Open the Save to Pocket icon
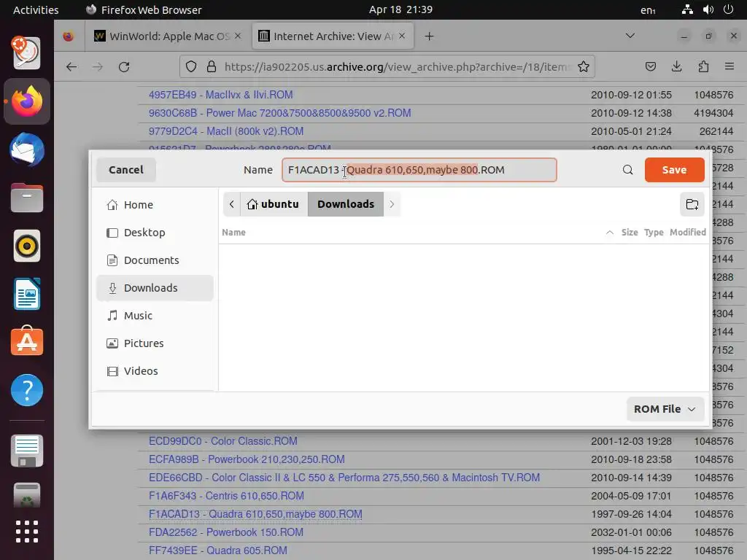The width and height of the screenshot is (747, 560). (x=651, y=66)
